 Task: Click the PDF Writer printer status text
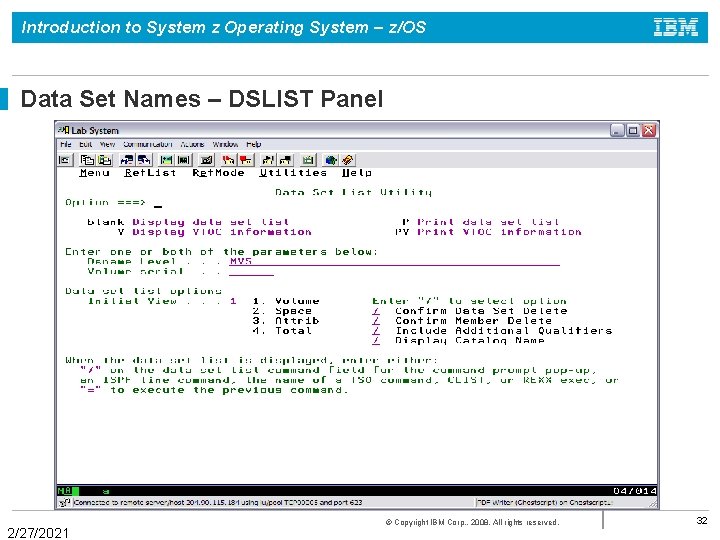545,503
